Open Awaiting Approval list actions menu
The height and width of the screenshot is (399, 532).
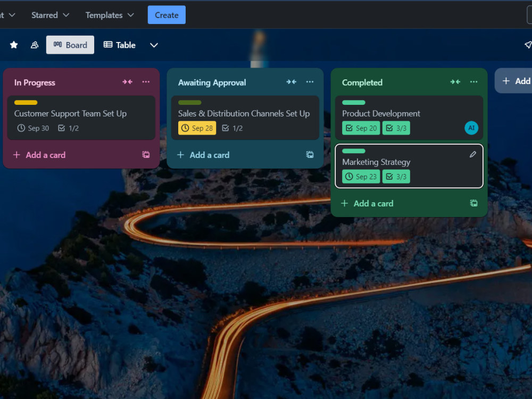pos(310,82)
